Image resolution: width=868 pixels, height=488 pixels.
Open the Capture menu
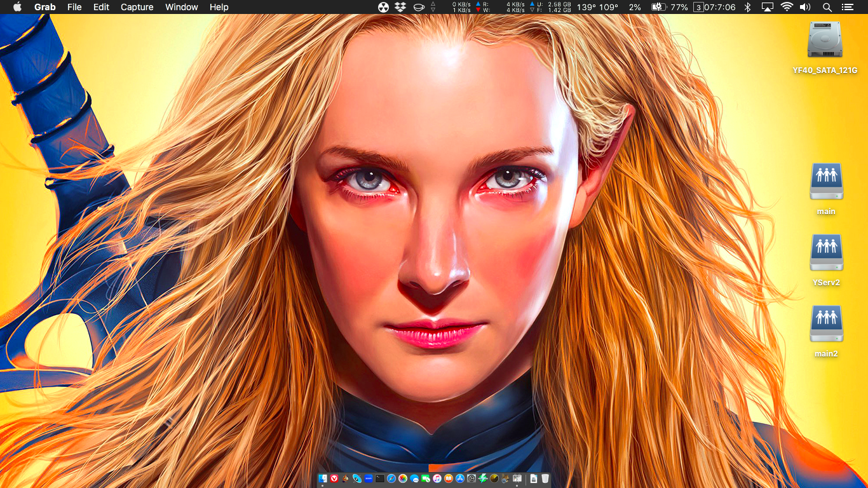[x=137, y=7]
